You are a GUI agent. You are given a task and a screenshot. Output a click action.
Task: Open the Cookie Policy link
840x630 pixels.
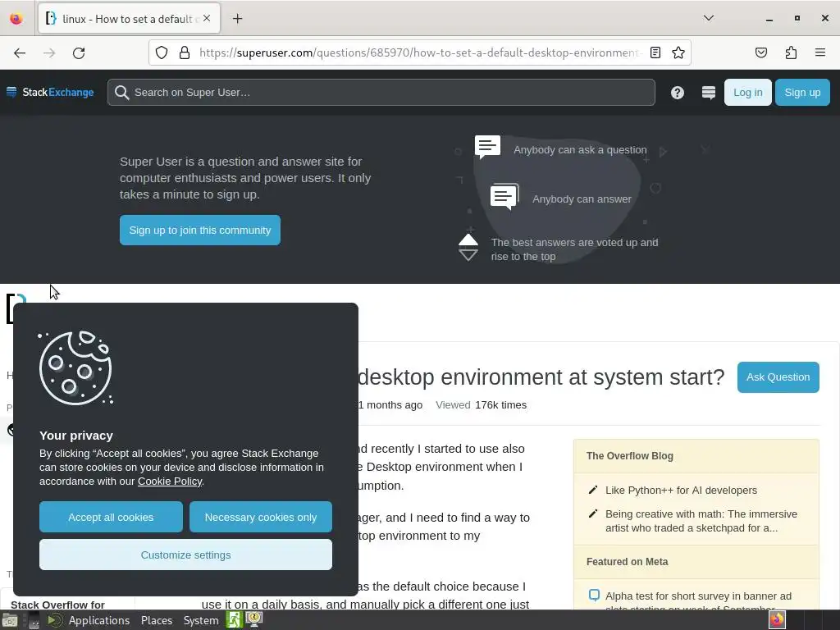coord(170,481)
